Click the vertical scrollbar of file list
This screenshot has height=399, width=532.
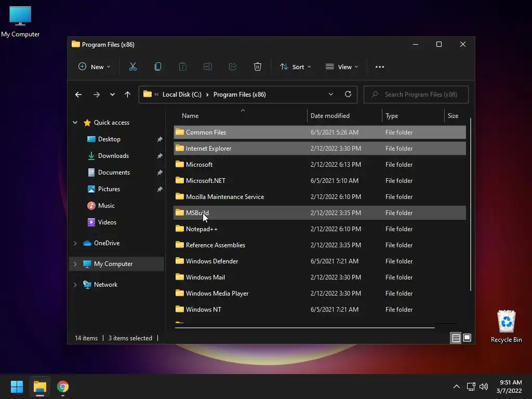point(471,205)
